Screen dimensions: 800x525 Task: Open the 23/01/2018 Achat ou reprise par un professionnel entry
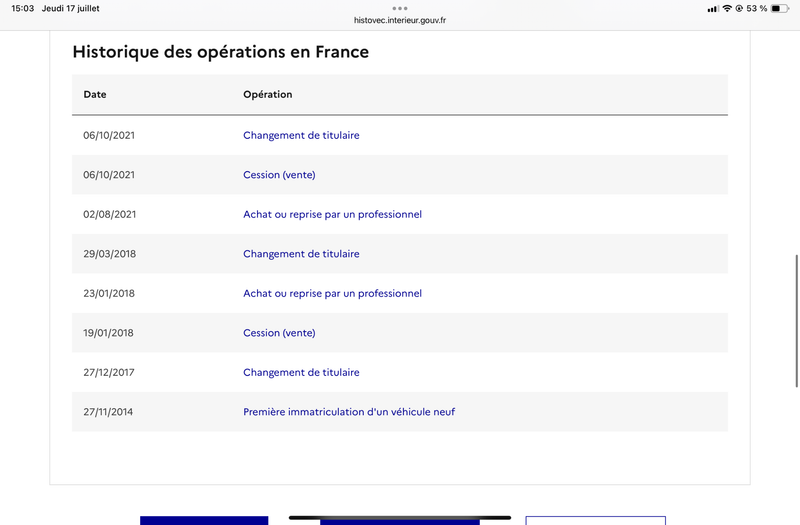pyautogui.click(x=332, y=293)
